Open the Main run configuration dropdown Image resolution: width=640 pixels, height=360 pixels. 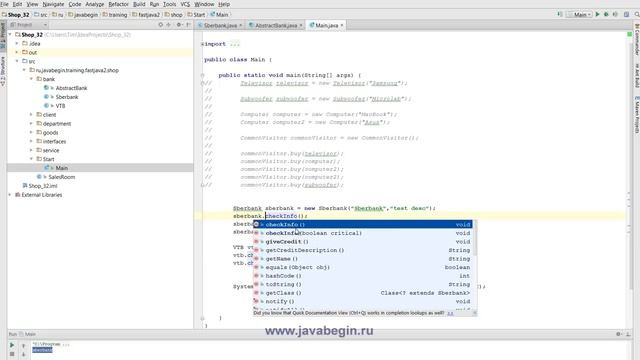click(578, 14)
